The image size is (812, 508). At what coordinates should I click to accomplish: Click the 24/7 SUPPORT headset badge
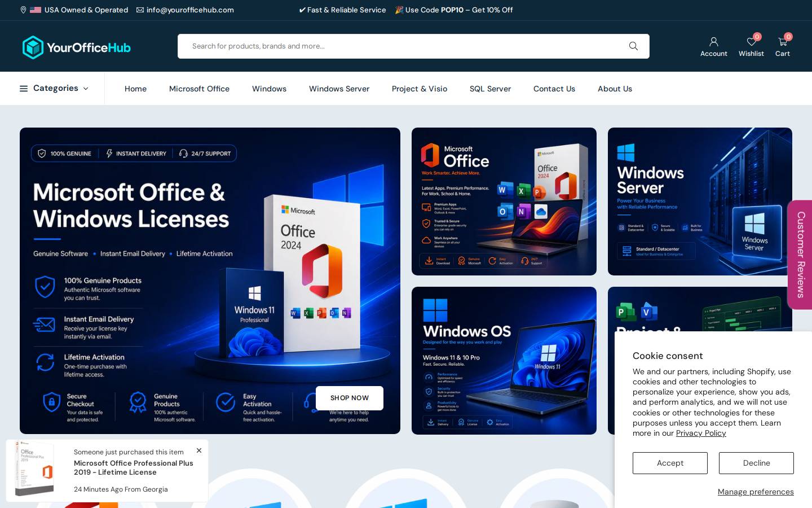(x=205, y=154)
